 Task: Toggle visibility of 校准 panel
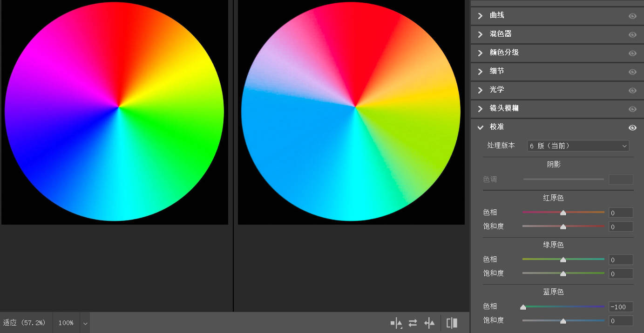[x=632, y=127]
